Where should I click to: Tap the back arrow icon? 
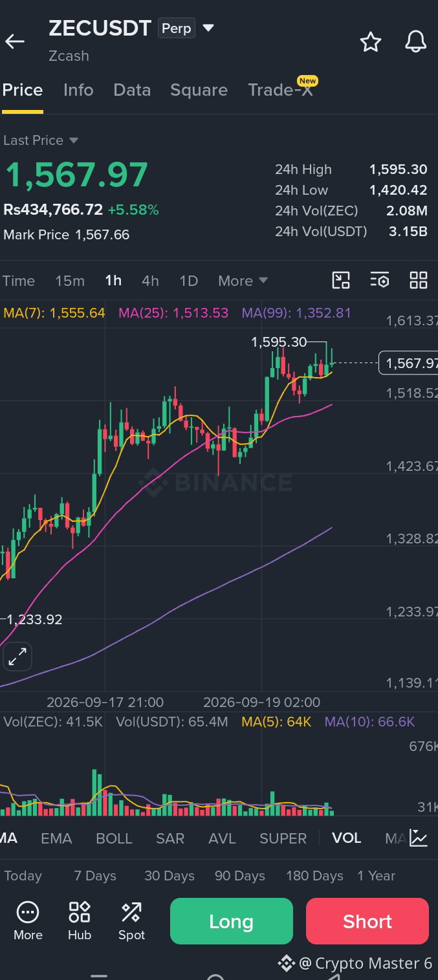pyautogui.click(x=15, y=41)
